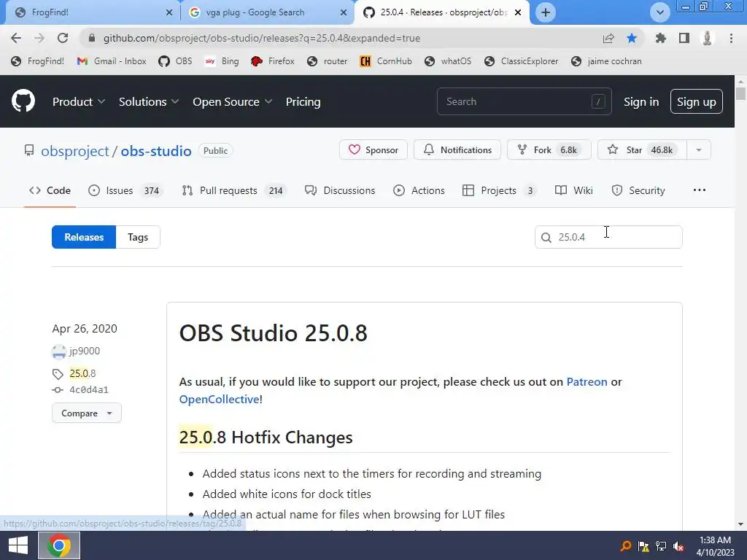Screen dimensions: 747x560
Task: Open the jaime cochran bookmark
Action: (x=606, y=61)
